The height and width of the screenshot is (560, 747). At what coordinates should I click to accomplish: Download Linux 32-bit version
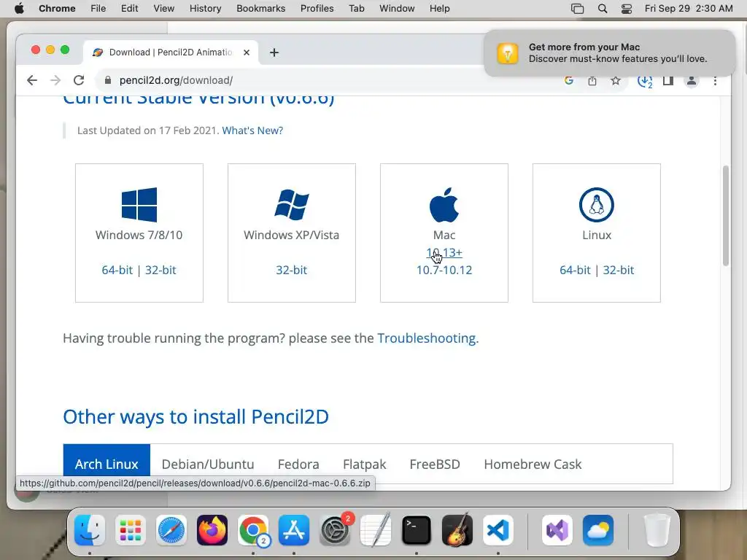tap(619, 270)
